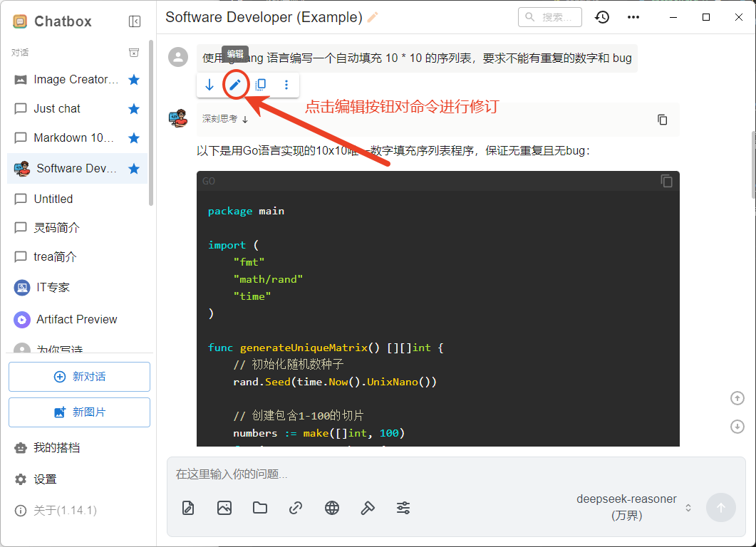Click the pencil edit message icon
Viewport: 756px width, 547px height.
click(x=234, y=85)
